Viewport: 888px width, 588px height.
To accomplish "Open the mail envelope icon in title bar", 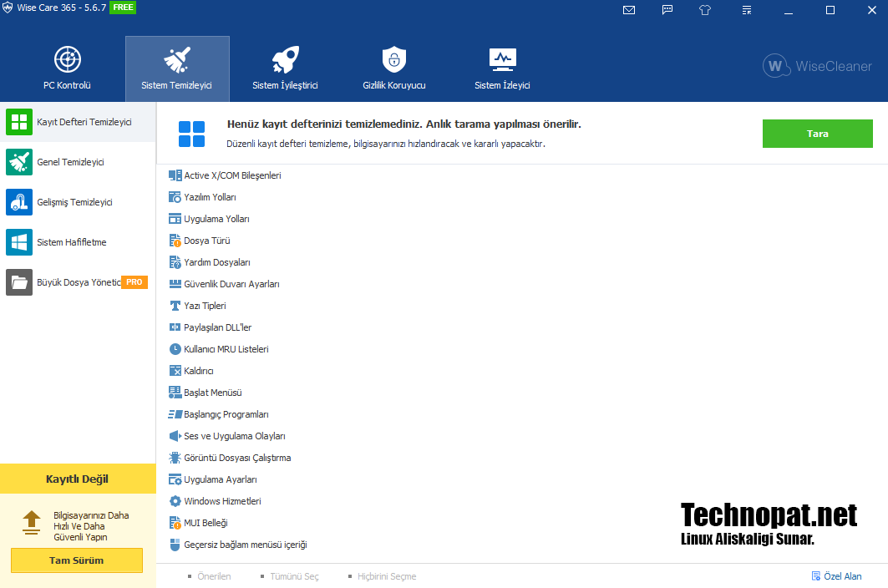I will [629, 10].
